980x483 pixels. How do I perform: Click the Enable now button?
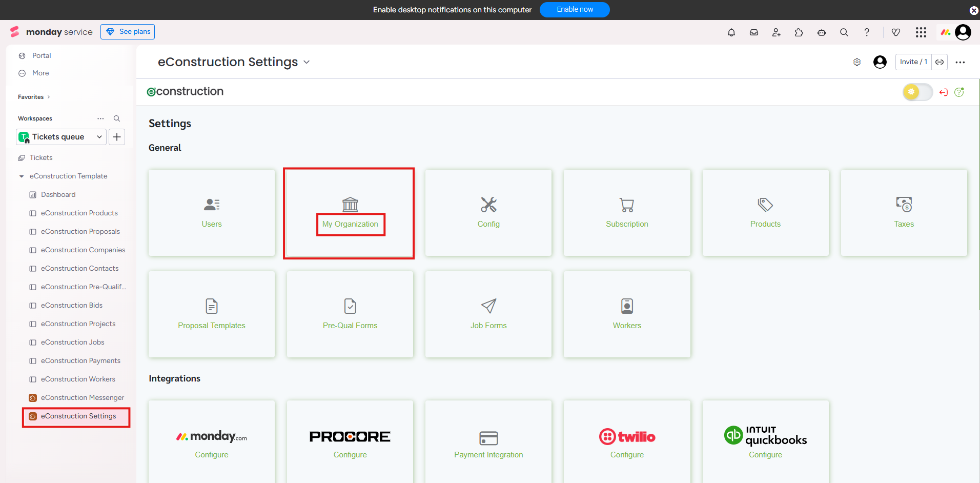575,10
